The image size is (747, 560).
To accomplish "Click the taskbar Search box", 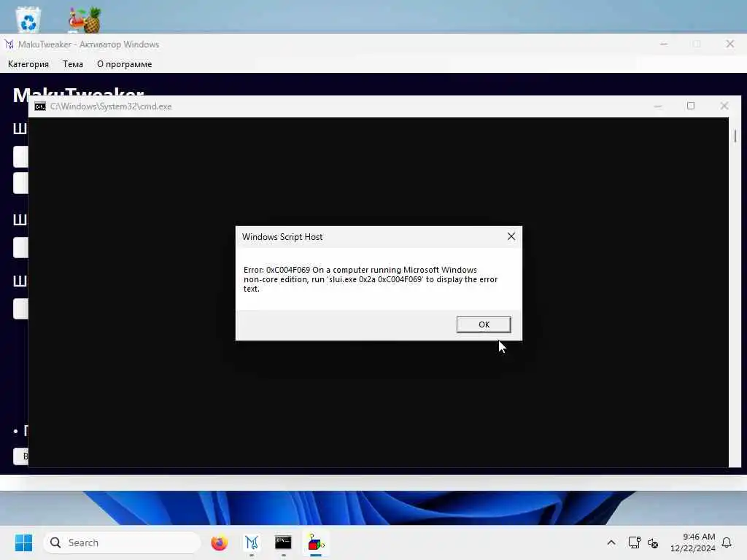I will pyautogui.click(x=122, y=542).
